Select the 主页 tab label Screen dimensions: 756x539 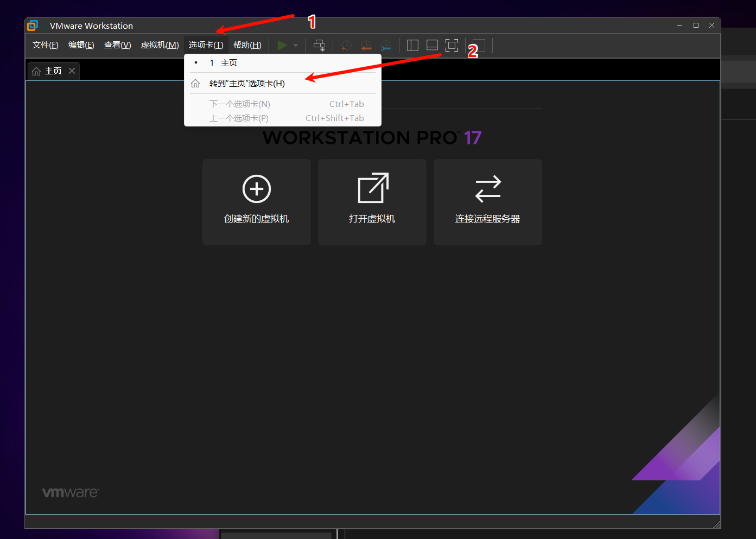53,71
